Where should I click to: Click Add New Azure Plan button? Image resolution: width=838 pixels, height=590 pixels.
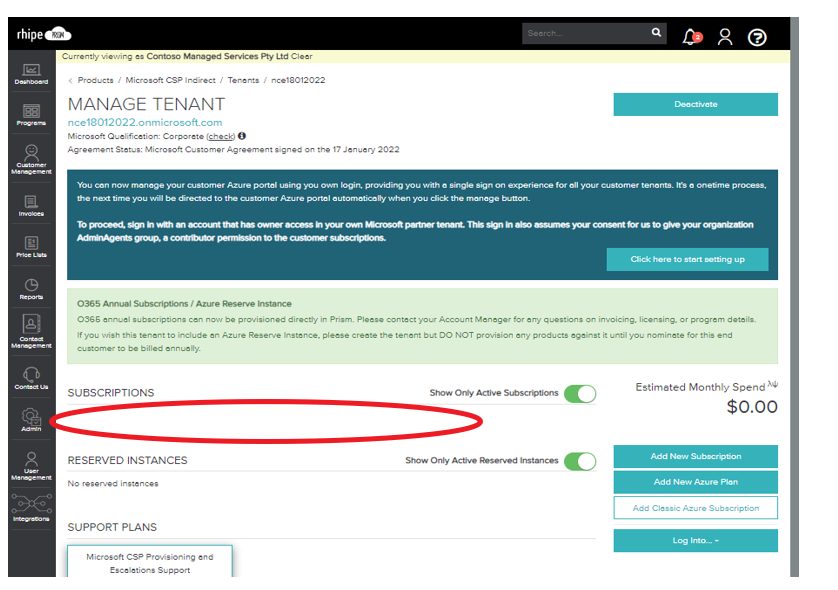[x=695, y=482]
